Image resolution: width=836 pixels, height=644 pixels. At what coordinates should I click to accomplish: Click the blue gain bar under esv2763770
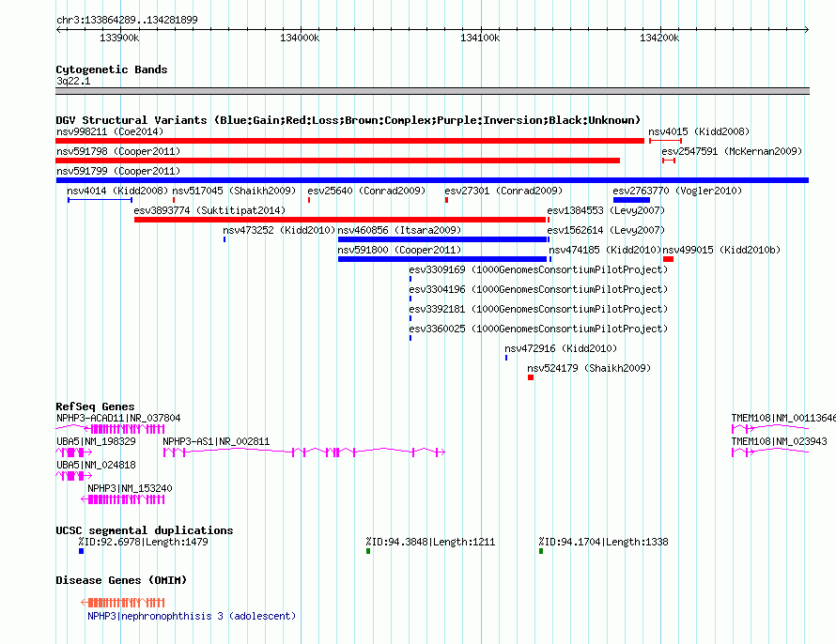[x=631, y=200]
